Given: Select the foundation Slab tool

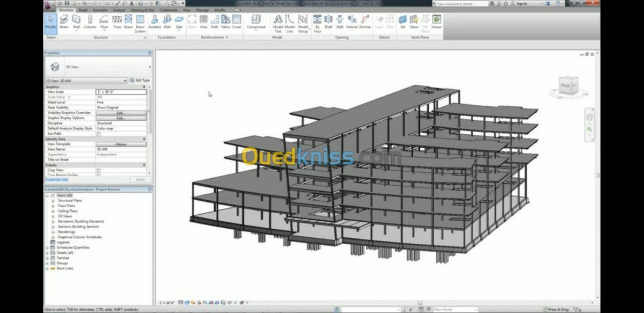Looking at the screenshot, I should (179, 22).
